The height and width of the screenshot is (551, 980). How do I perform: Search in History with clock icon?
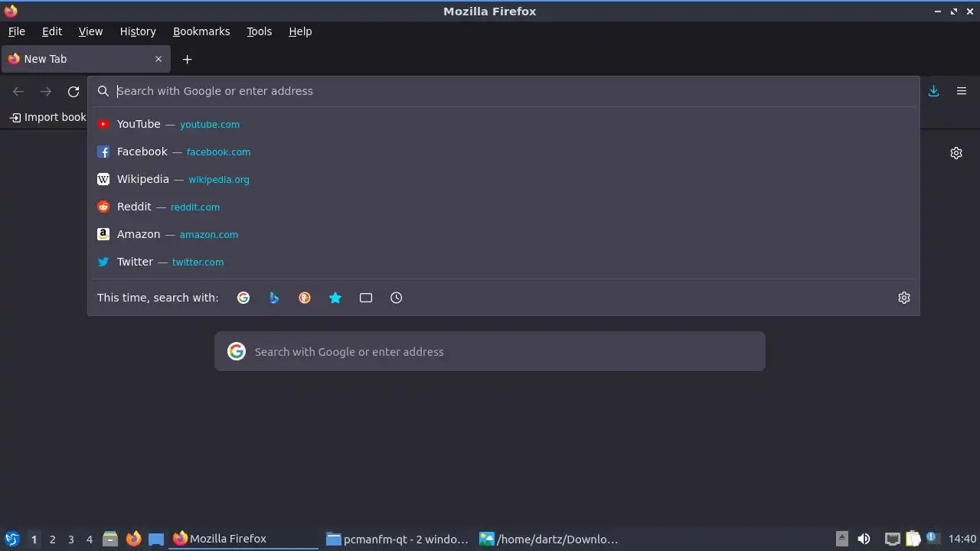pos(397,298)
